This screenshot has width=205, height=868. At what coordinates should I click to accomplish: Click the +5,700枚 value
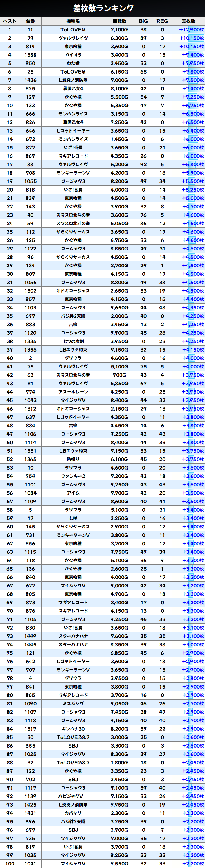[x=193, y=173]
